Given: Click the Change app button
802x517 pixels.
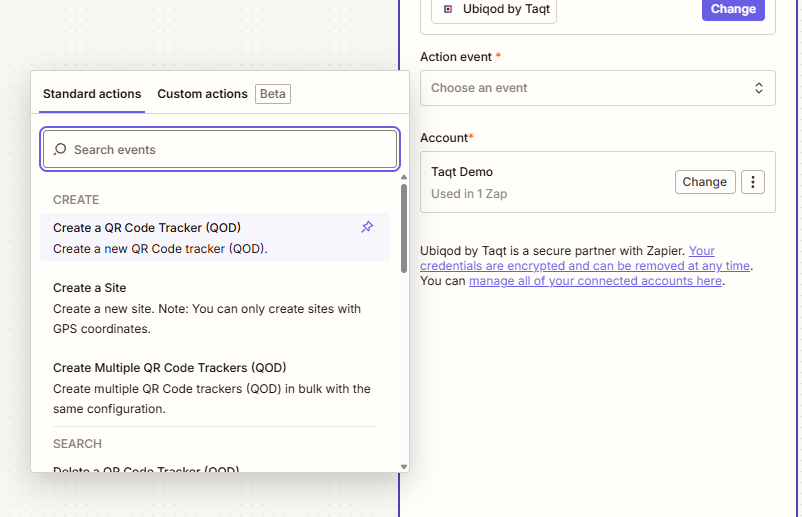Looking at the screenshot, I should coord(733,9).
